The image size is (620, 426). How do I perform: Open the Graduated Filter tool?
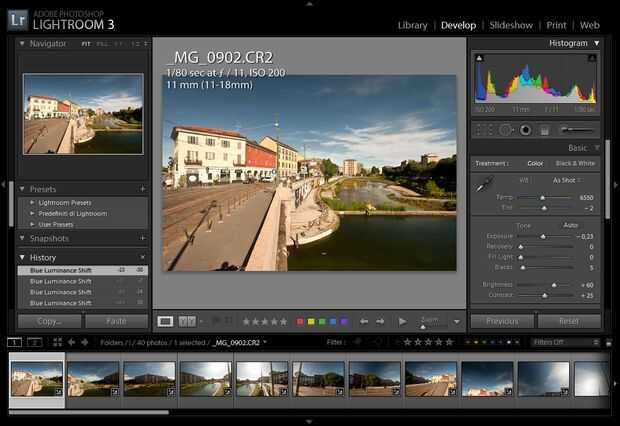point(544,130)
